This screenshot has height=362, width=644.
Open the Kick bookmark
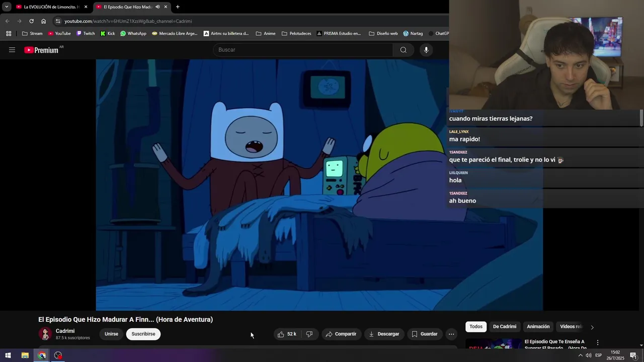pos(108,34)
